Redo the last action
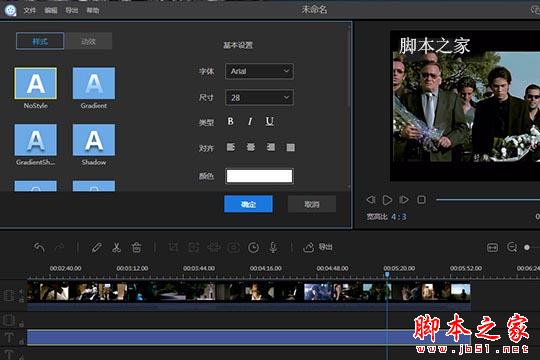Image resolution: width=540 pixels, height=360 pixels. click(x=60, y=247)
